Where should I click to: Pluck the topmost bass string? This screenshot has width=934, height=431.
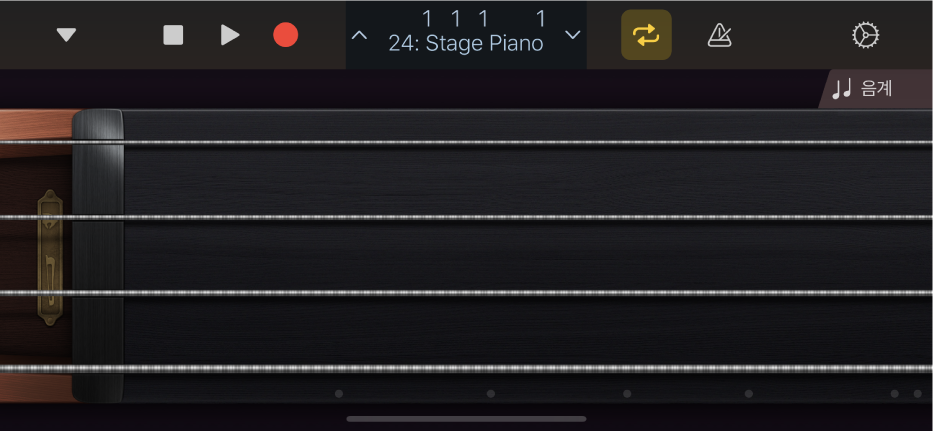pos(500,142)
